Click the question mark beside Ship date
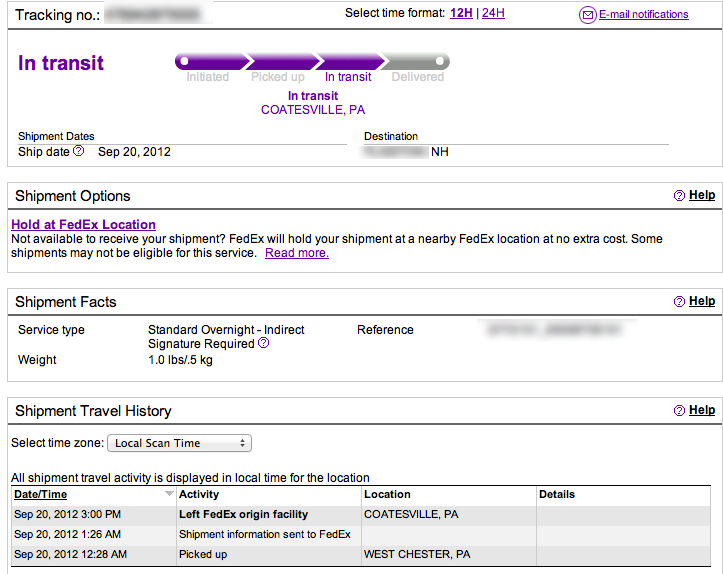The image size is (723, 574). 79,151
